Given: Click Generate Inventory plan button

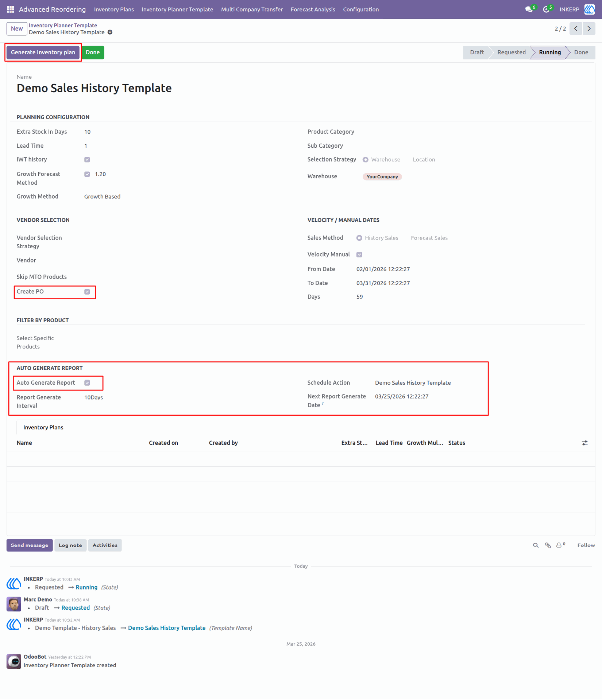Looking at the screenshot, I should pos(43,52).
